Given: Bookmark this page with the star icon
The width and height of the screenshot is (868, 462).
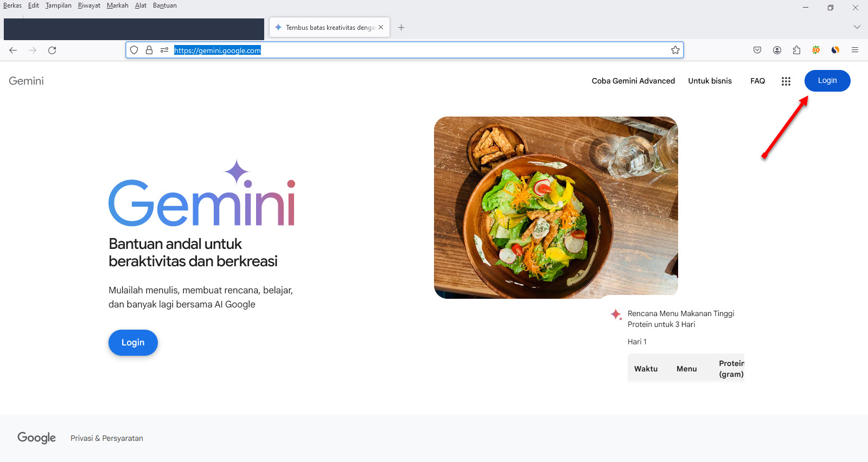Looking at the screenshot, I should [675, 50].
